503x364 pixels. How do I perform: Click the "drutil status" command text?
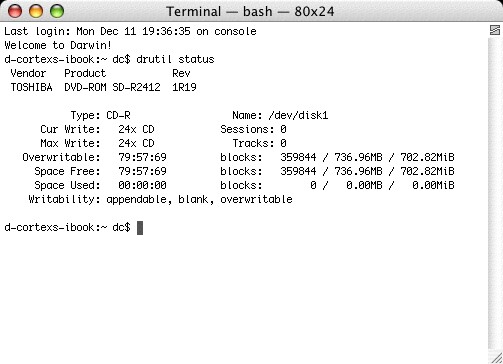(x=175, y=59)
